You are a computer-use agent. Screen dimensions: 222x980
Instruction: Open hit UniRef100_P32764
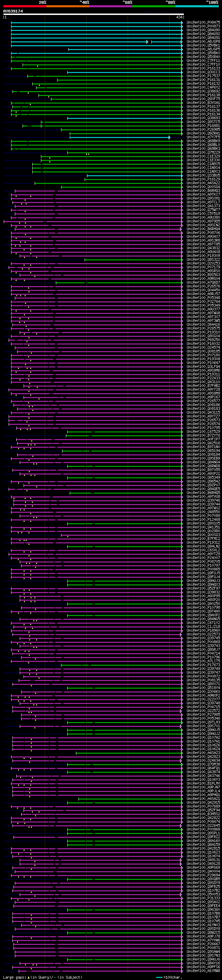click(x=203, y=302)
